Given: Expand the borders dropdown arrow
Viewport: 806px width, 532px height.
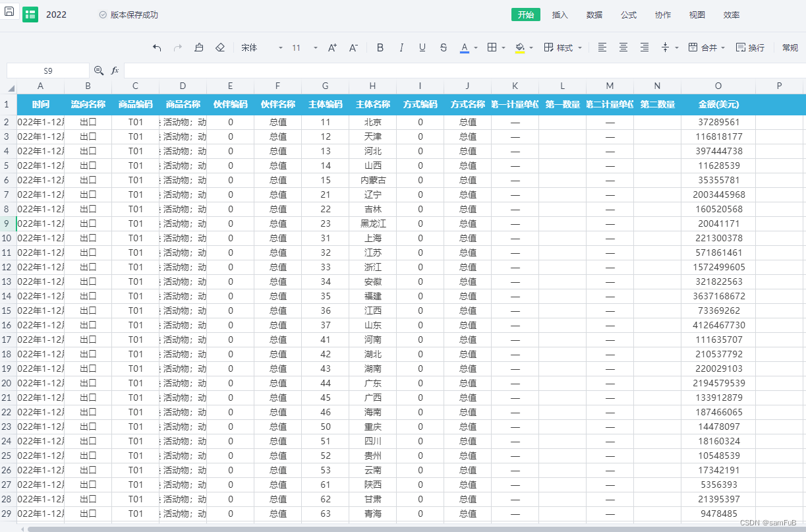Looking at the screenshot, I should (504, 47).
